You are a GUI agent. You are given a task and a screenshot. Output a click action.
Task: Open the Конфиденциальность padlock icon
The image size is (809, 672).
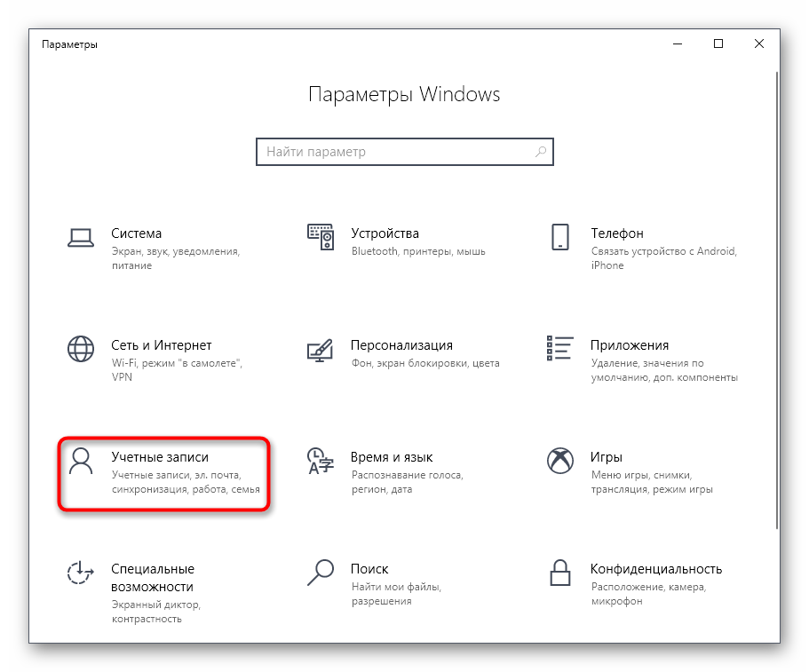[560, 573]
